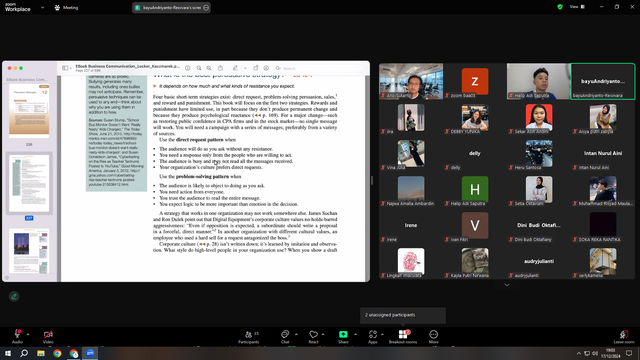This screenshot has height=360, width=640.
Task: Expand reactions arrow beside React
Action: 323,334
